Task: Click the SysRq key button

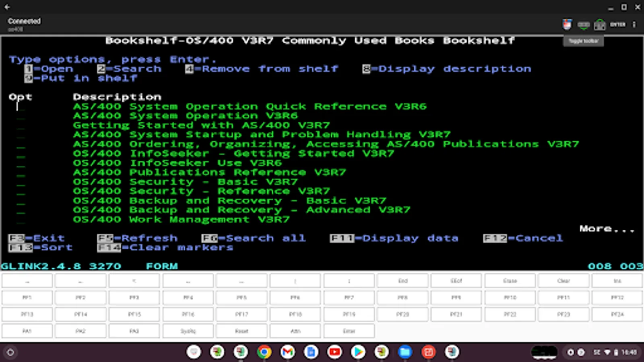Action: pos(188,331)
